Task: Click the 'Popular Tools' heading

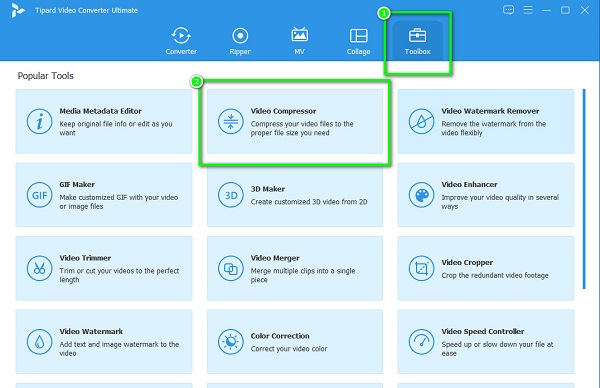Action: [46, 76]
